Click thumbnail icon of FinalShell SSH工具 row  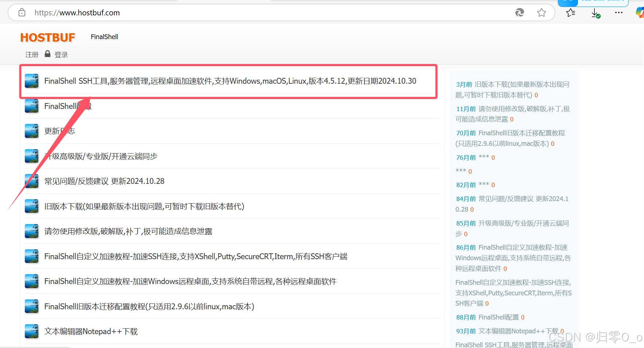(32, 81)
